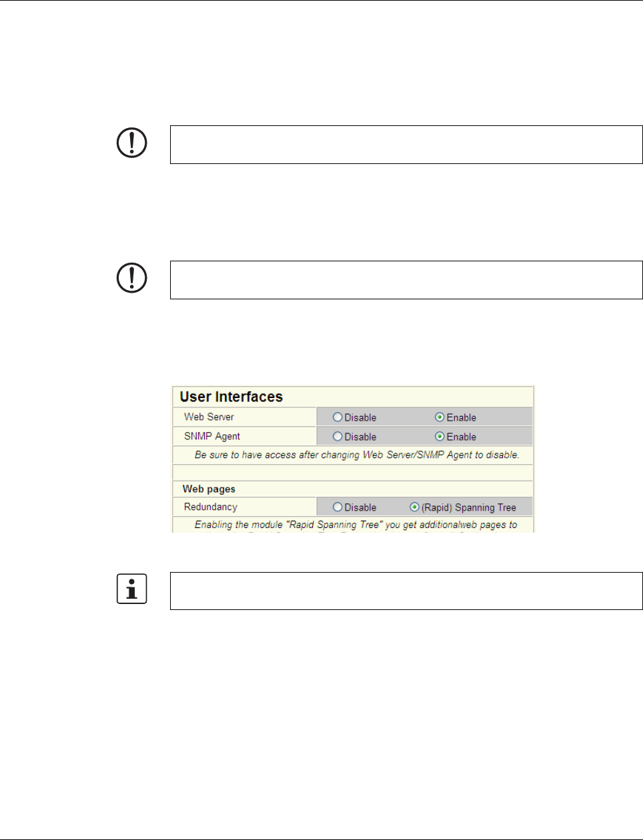Click the Web pages section header
Image resolution: width=643 pixels, height=840 pixels.
pos(209,489)
